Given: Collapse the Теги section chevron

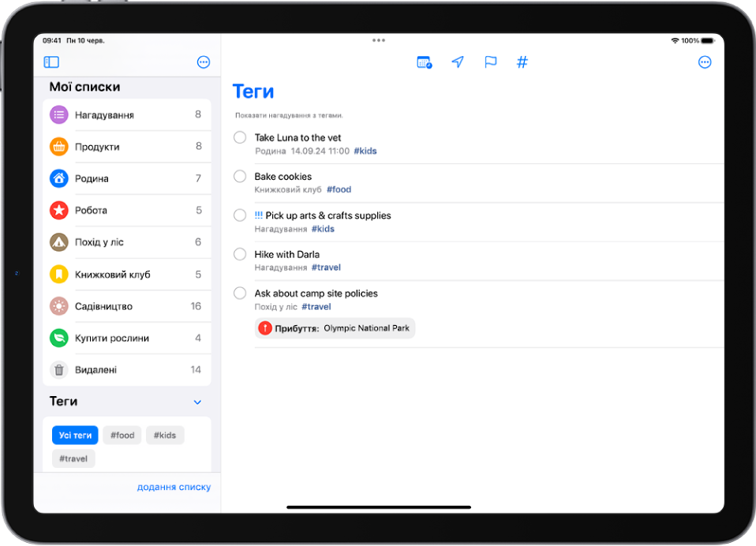Looking at the screenshot, I should (x=197, y=402).
